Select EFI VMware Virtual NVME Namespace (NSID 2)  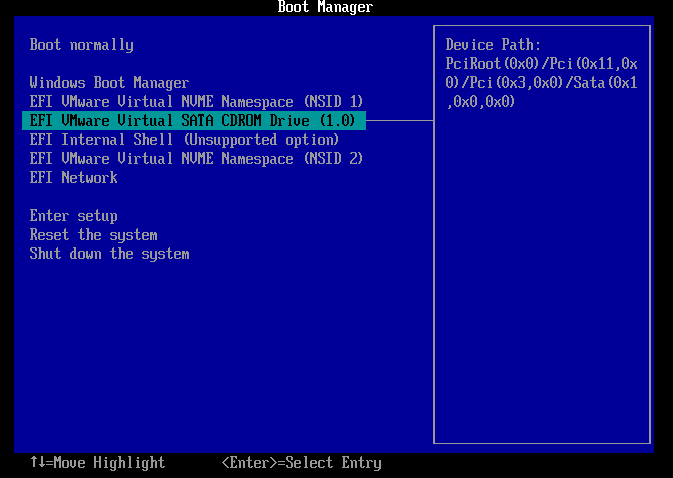[x=196, y=159]
